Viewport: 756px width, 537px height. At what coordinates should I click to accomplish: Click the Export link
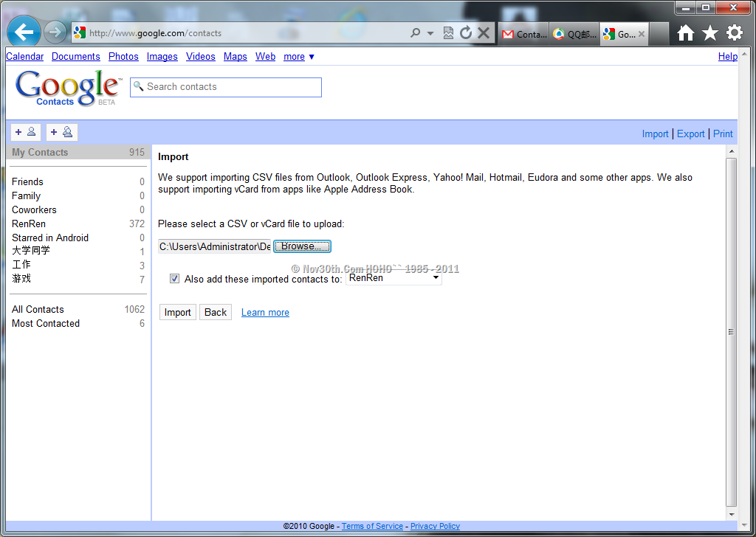coord(690,134)
